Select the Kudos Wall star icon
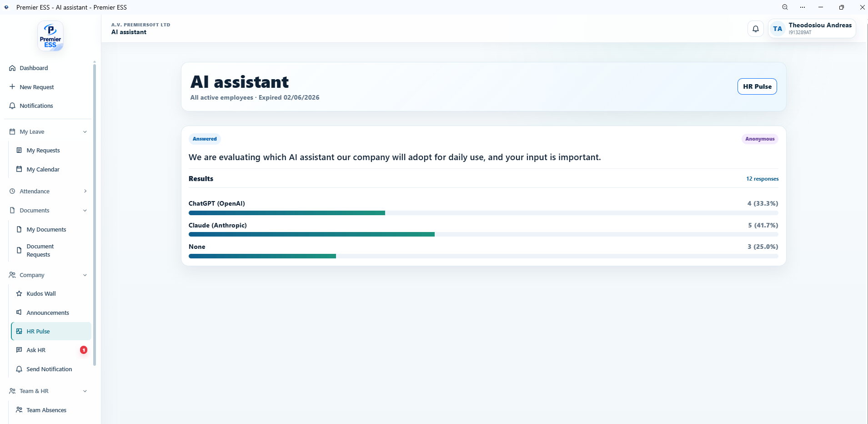868x424 pixels. (19, 293)
